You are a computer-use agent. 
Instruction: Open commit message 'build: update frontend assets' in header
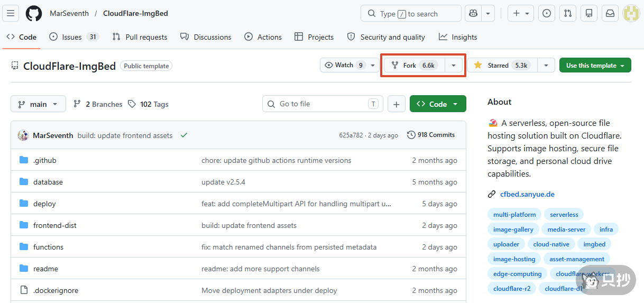pos(125,135)
